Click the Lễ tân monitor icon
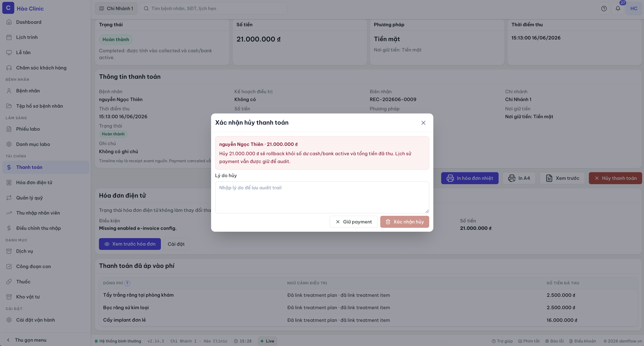The height and width of the screenshot is (346, 644). [9, 52]
